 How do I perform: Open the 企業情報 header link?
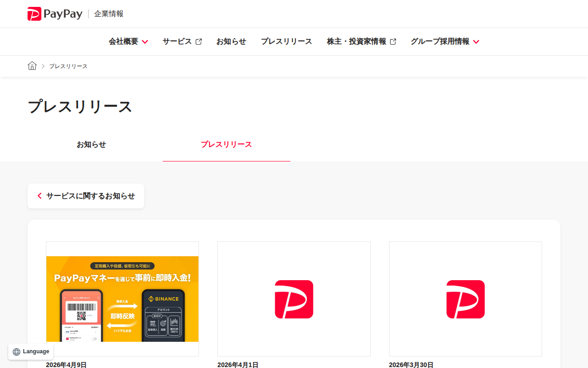coord(109,14)
